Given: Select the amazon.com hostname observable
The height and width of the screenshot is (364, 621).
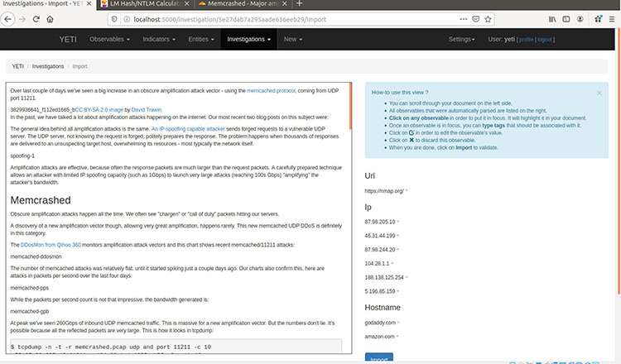Looking at the screenshot, I should tap(379, 337).
